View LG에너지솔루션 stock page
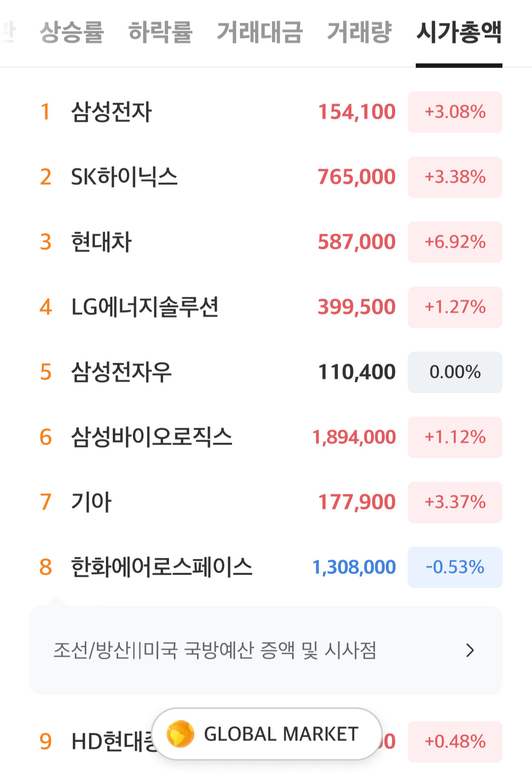This screenshot has width=532, height=774. tap(145, 307)
